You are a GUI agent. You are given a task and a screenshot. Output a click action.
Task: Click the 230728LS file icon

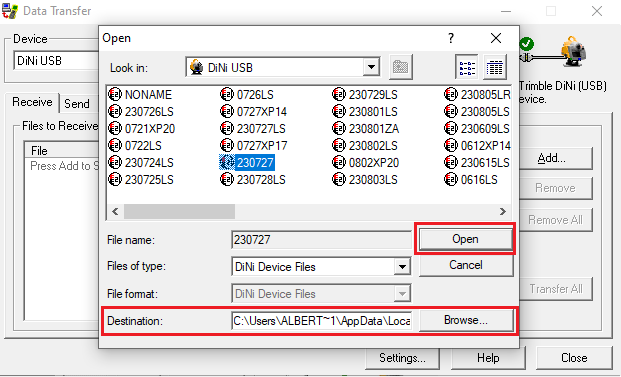pyautogui.click(x=227, y=180)
